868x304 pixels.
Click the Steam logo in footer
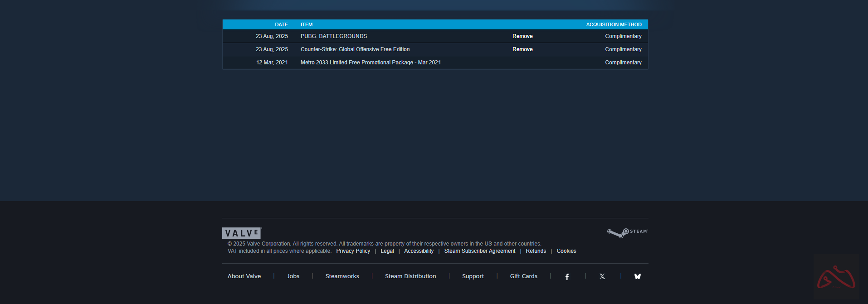click(628, 232)
